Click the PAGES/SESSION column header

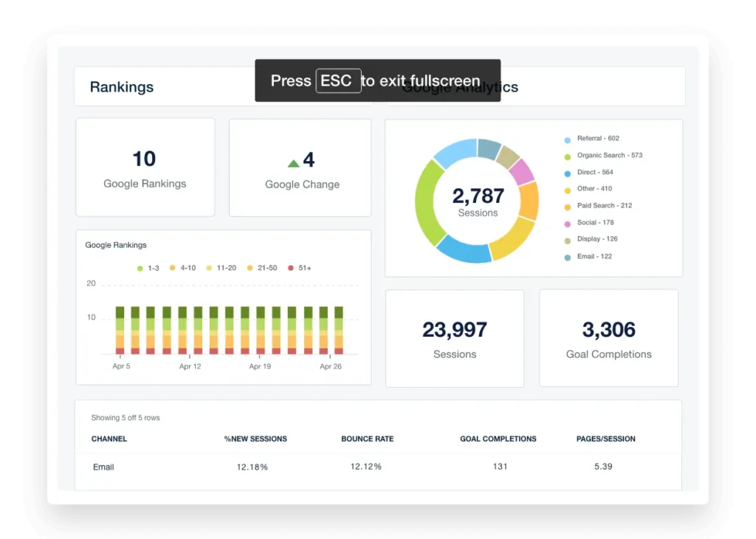[605, 439]
